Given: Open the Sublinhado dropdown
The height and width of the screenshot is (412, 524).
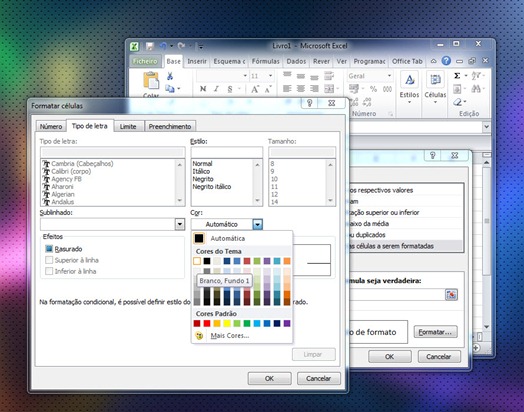Looking at the screenshot, I should click(180, 224).
